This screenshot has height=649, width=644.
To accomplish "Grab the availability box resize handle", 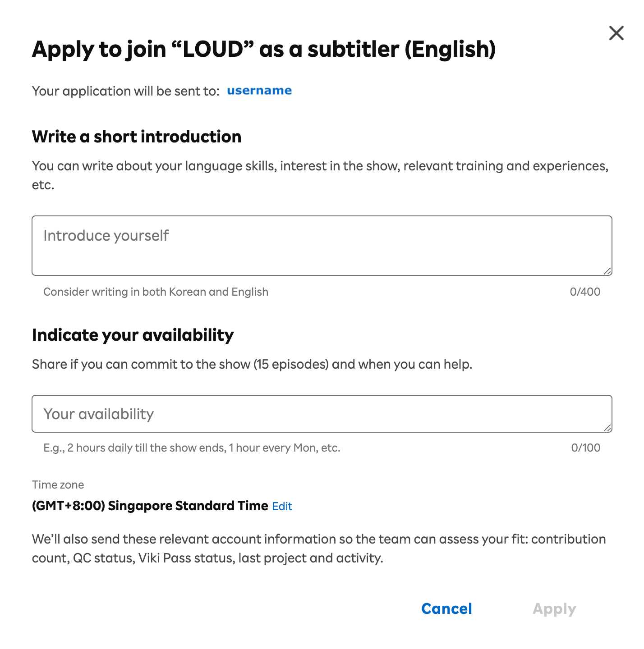I will (x=607, y=428).
